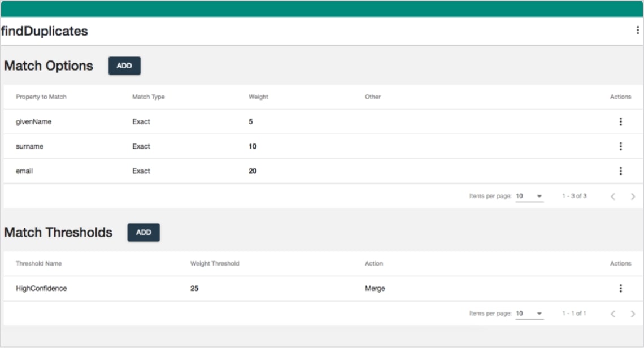Open actions menu for HighConfidence threshold
Viewport: 644px width, 348px height.
click(x=620, y=288)
